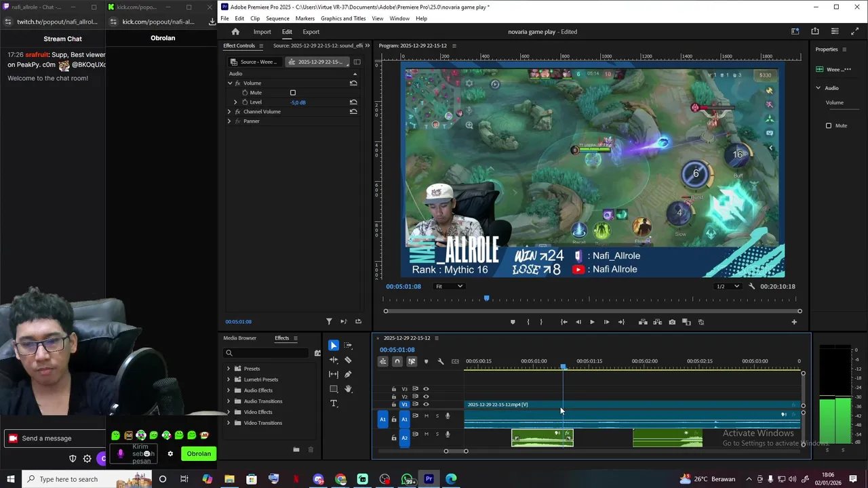The image size is (868, 488).
Task: Open Graphics and Titles menu
Action: [343, 18]
